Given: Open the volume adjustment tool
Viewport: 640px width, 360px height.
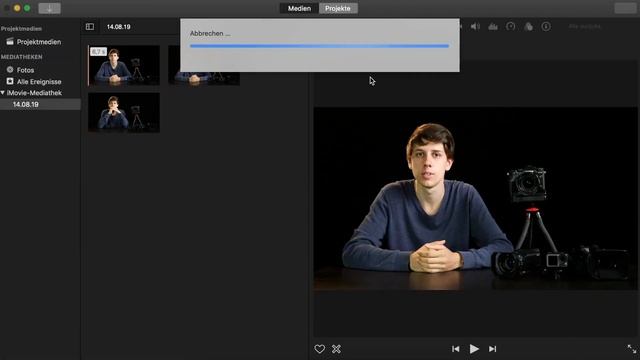Looking at the screenshot, I should point(475,27).
